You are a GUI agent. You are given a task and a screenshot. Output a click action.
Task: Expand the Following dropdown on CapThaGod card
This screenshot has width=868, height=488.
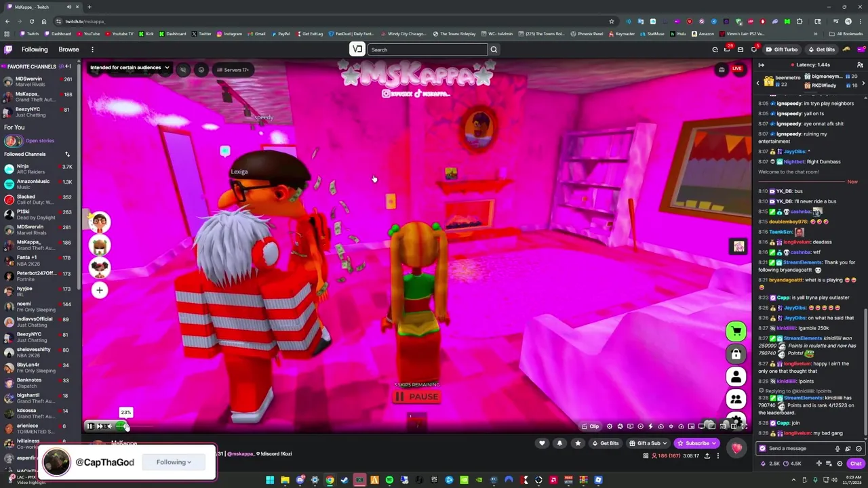click(x=174, y=462)
